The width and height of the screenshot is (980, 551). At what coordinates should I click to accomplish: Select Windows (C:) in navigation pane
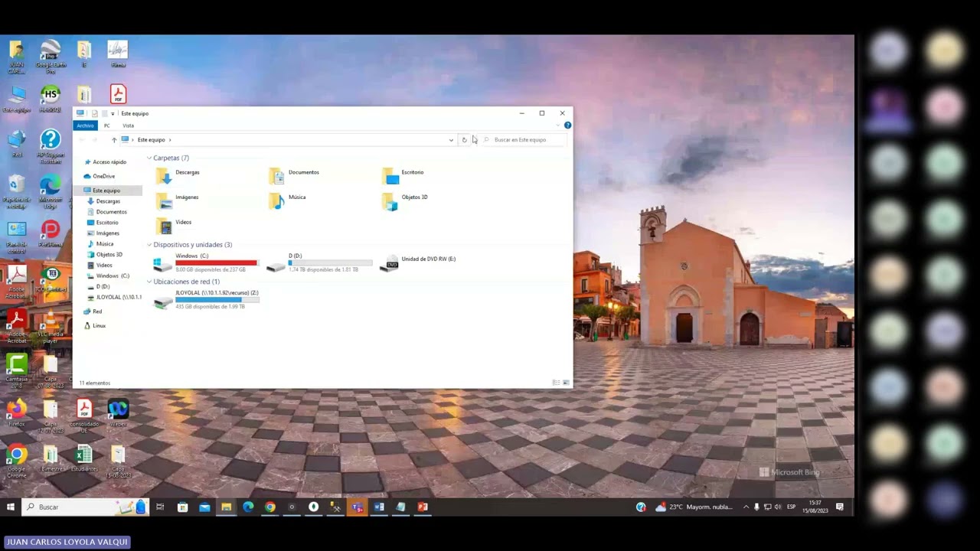tap(108, 275)
